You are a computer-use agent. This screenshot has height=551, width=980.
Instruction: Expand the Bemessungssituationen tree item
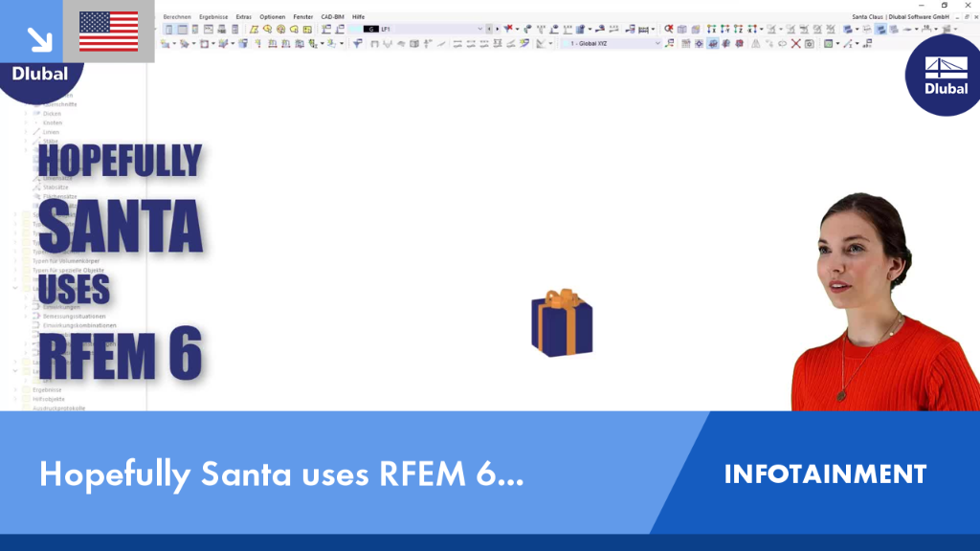tap(26, 316)
